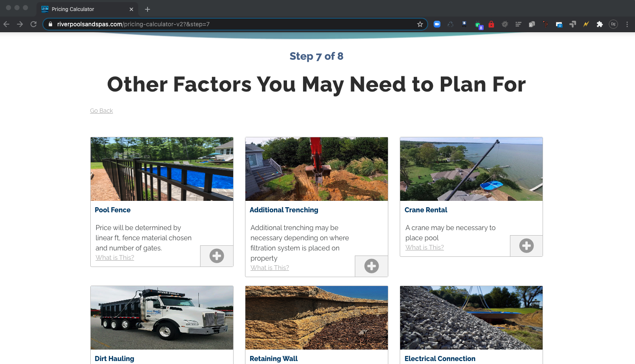
Task: Click the Pool Fence price description text
Action: pyautogui.click(x=144, y=238)
